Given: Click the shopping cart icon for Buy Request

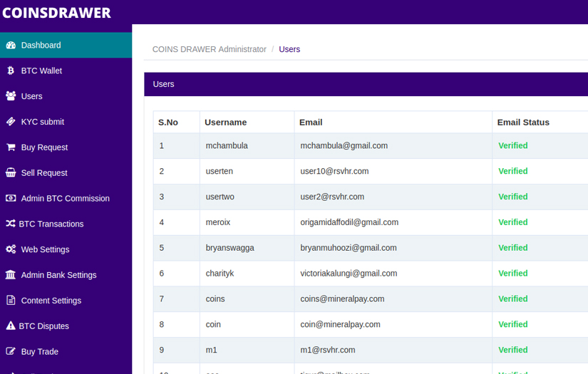Looking at the screenshot, I should (x=11, y=147).
